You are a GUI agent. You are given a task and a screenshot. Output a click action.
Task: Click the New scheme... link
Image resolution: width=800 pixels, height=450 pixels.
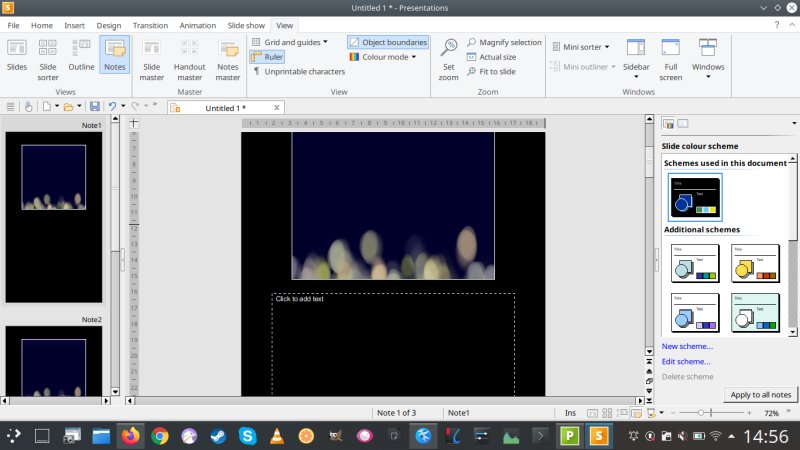click(687, 346)
